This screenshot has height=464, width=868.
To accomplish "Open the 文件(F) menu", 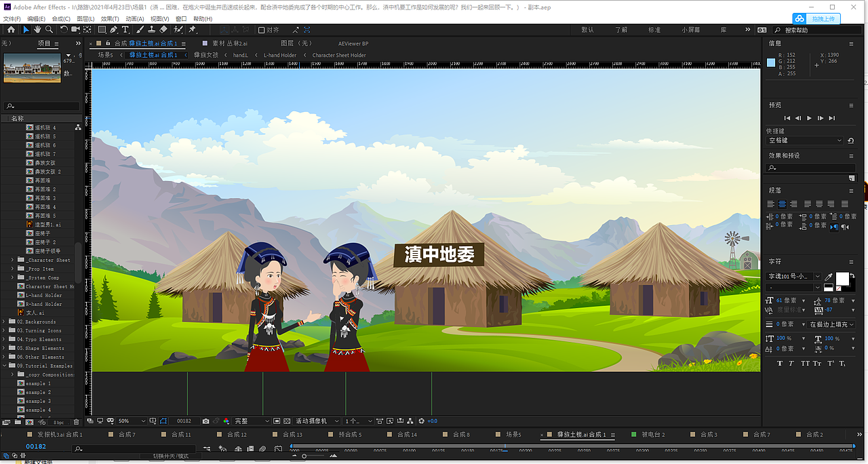I will point(12,19).
